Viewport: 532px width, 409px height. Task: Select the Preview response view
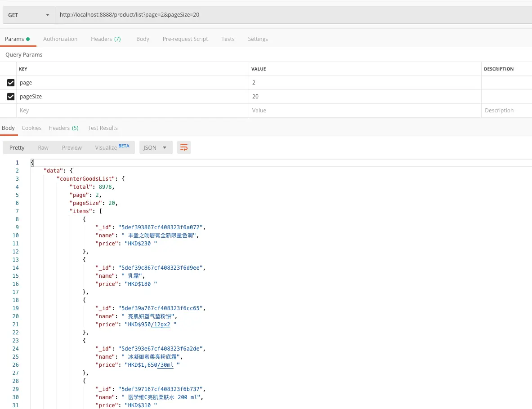[72, 147]
